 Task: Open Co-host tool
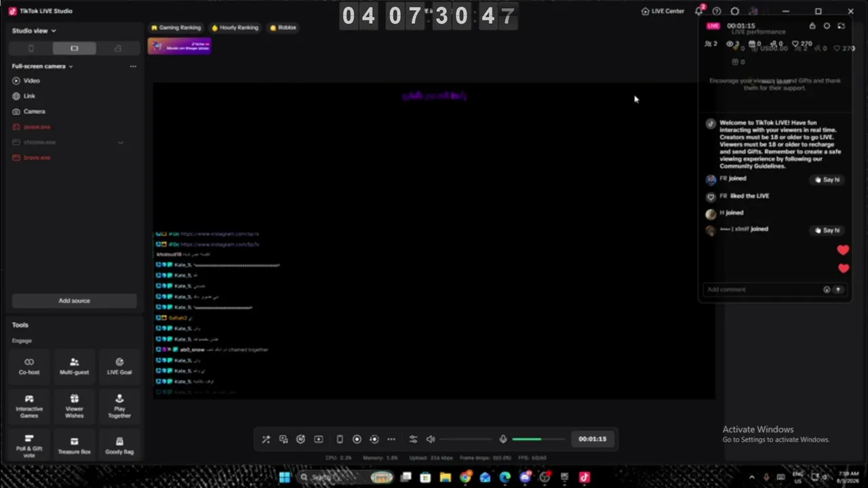point(29,366)
